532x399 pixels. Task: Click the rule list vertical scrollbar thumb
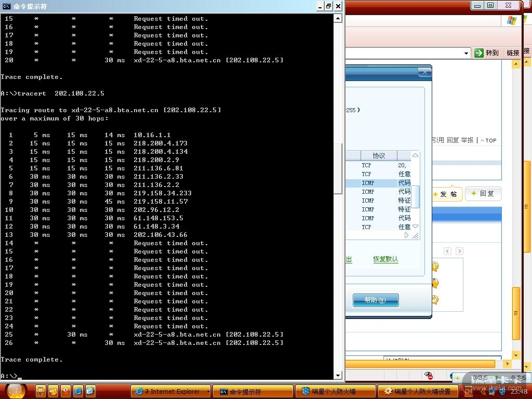[x=415, y=196]
